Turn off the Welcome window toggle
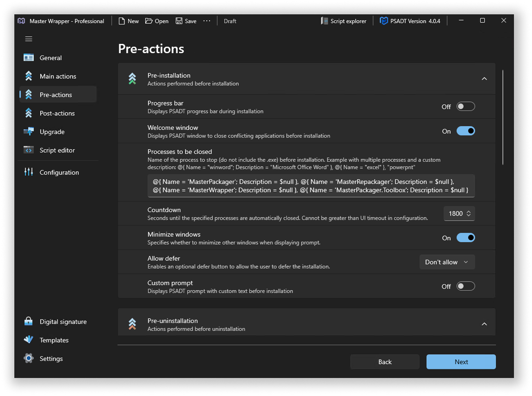This screenshot has height=396, width=532. click(x=465, y=131)
